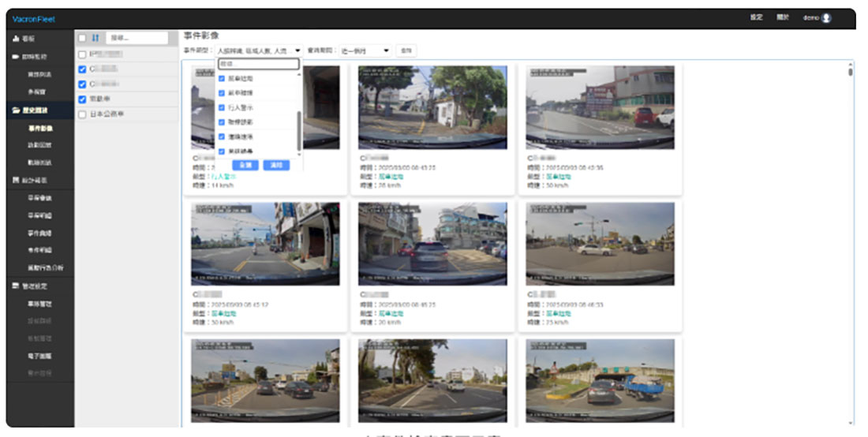Check the 日本公務車 vehicle group checkbox

coord(82,114)
